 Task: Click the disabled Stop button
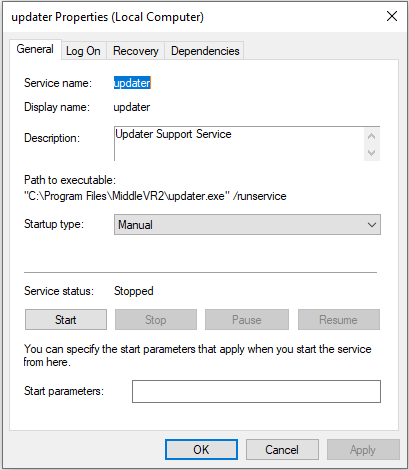156,320
